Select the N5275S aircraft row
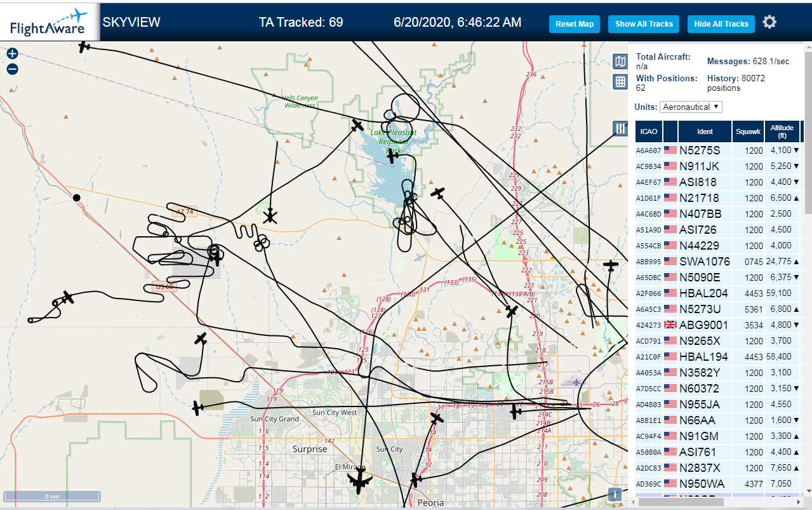 click(718, 151)
